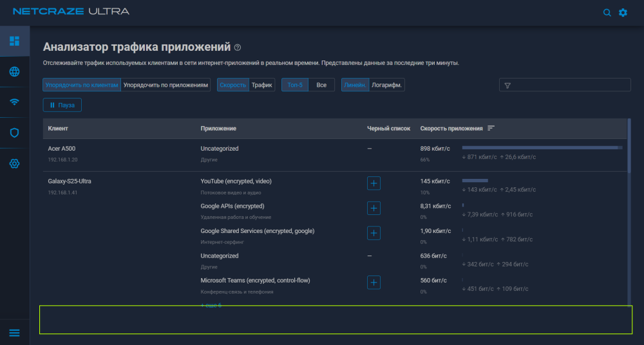Select Упорядочить по клиентам
Viewport: 644px width, 345px height.
(82, 85)
